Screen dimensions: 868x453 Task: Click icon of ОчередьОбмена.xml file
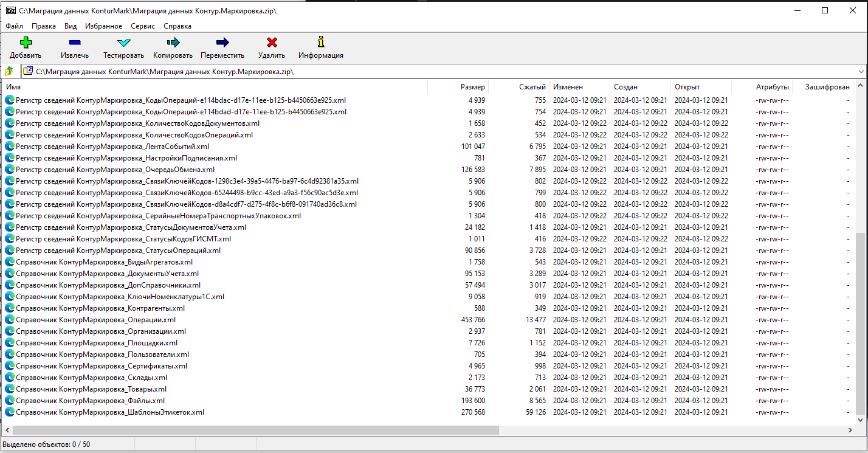tap(9, 170)
